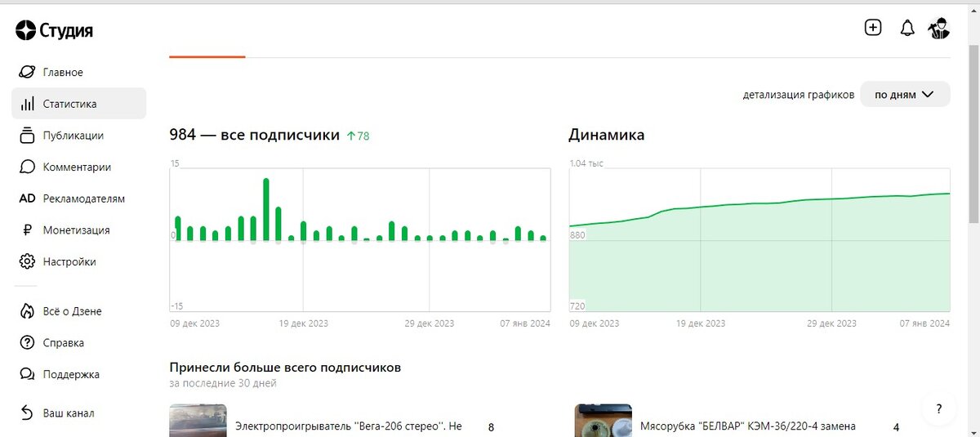Go to Главное menu item
Image resolution: width=980 pixels, height=437 pixels.
[63, 72]
